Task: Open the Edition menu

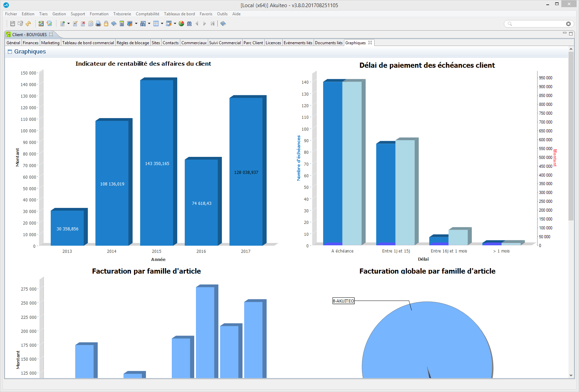Action: coord(28,14)
